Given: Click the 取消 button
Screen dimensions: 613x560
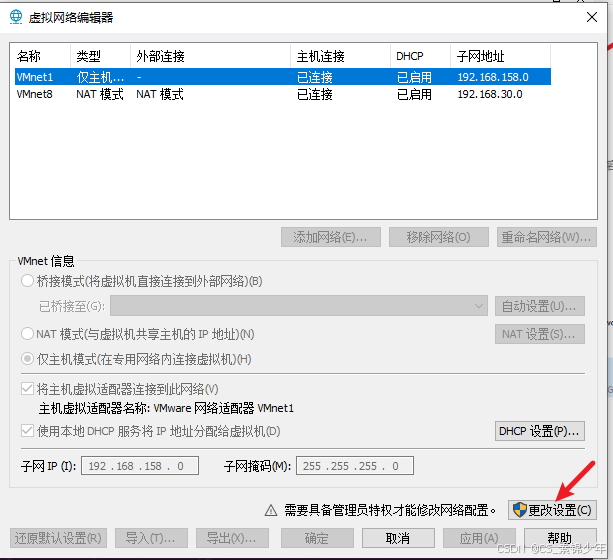Looking at the screenshot, I should point(398,538).
